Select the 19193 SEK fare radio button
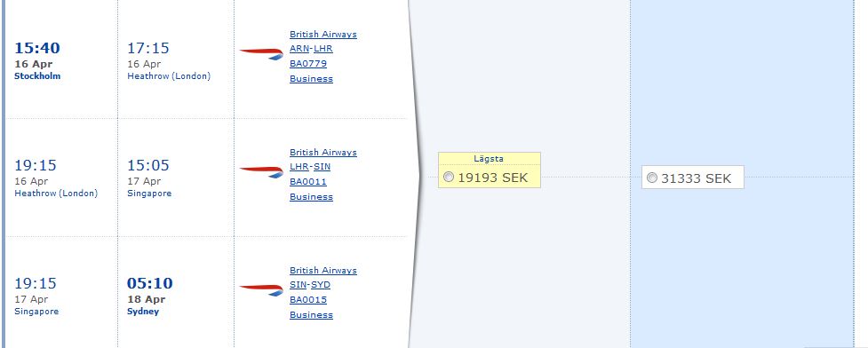 (x=449, y=177)
